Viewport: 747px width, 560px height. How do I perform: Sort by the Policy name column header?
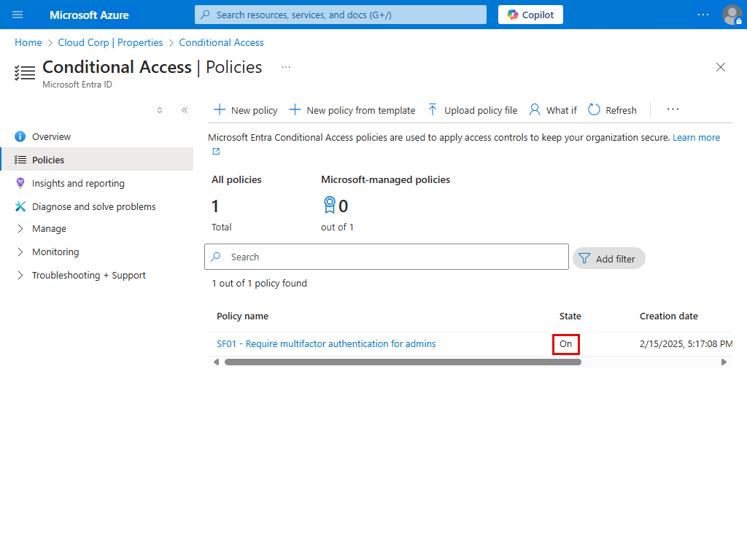click(242, 316)
